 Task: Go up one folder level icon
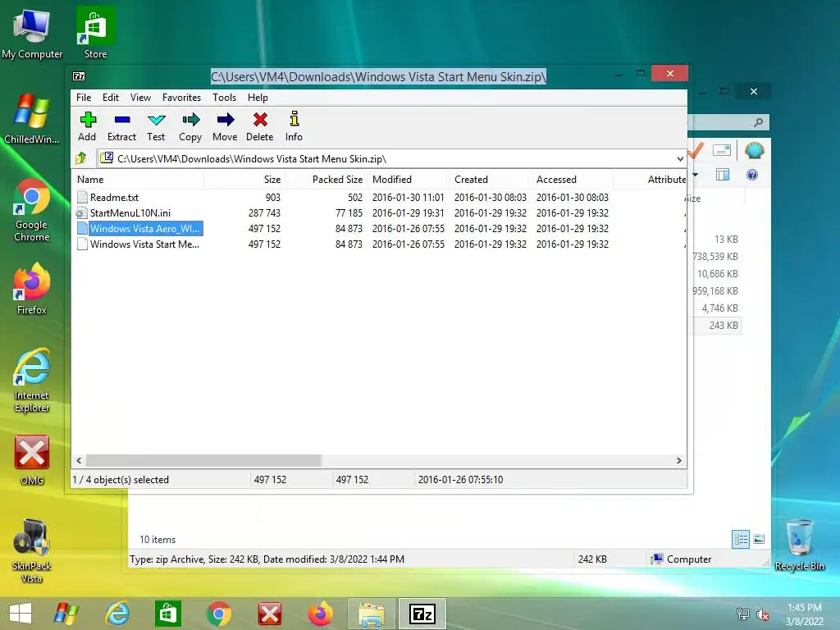(x=81, y=158)
